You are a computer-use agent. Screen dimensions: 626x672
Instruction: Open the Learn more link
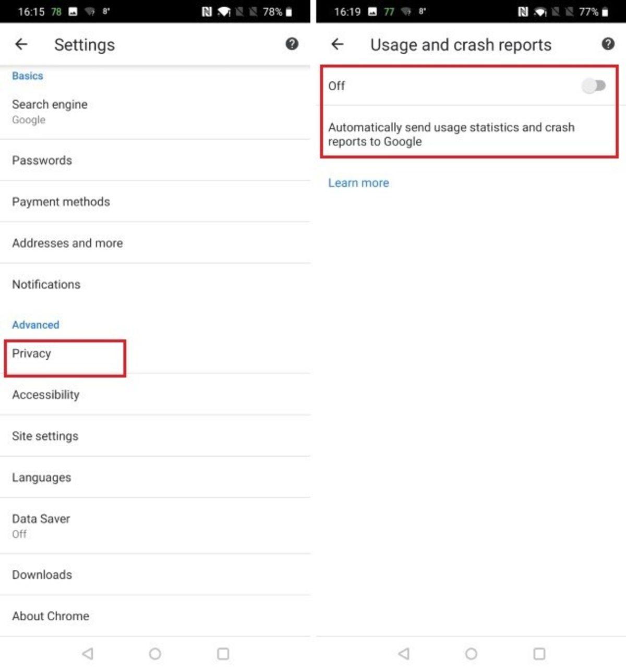[x=358, y=182]
